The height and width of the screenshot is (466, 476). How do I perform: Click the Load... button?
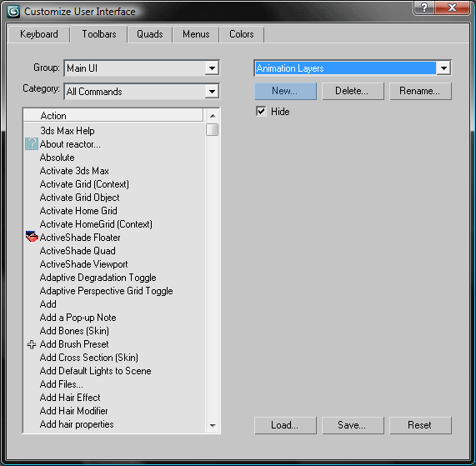tap(285, 425)
